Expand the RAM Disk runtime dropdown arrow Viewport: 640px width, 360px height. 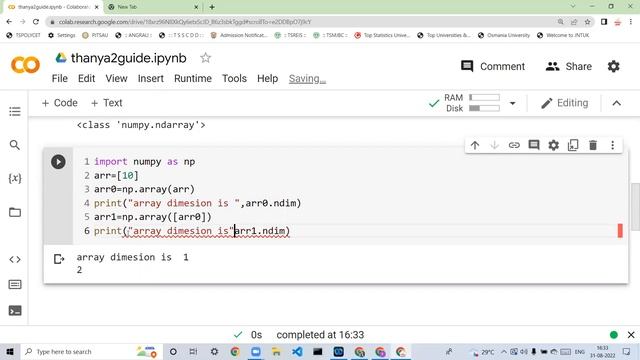point(512,103)
